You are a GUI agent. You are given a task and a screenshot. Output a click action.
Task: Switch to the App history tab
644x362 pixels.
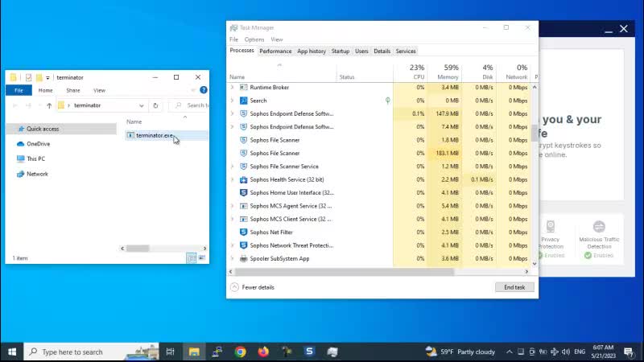click(x=312, y=51)
